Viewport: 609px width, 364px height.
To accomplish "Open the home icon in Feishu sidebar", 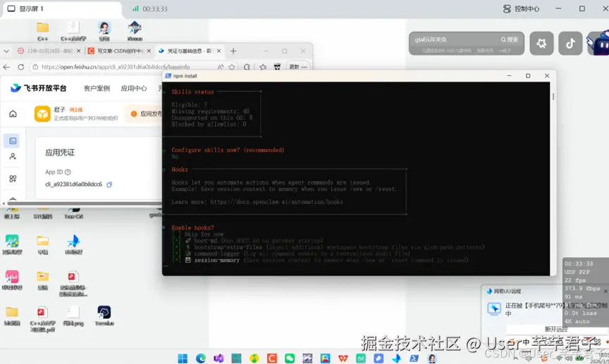I will (x=13, y=113).
